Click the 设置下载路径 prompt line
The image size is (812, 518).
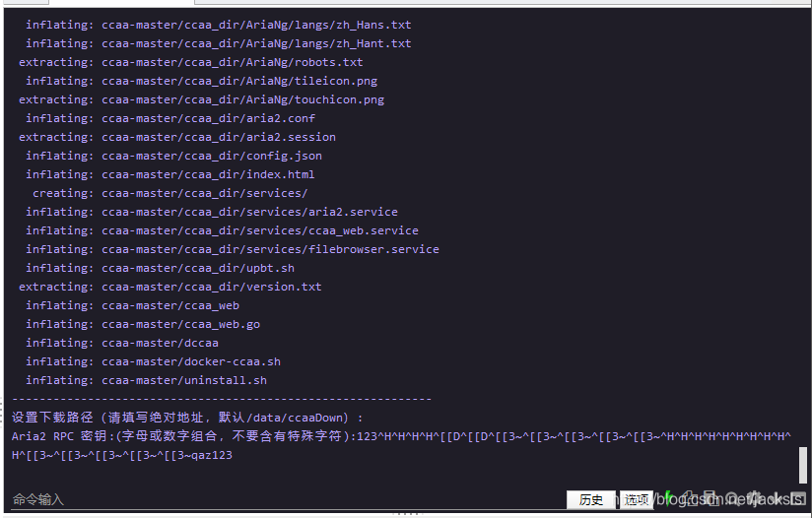187,418
